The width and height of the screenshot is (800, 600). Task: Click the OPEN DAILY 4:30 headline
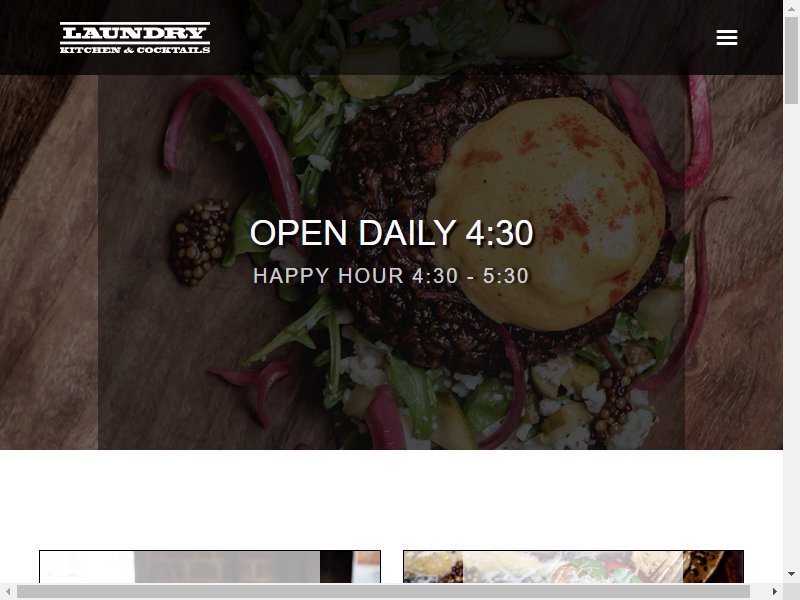[391, 233]
